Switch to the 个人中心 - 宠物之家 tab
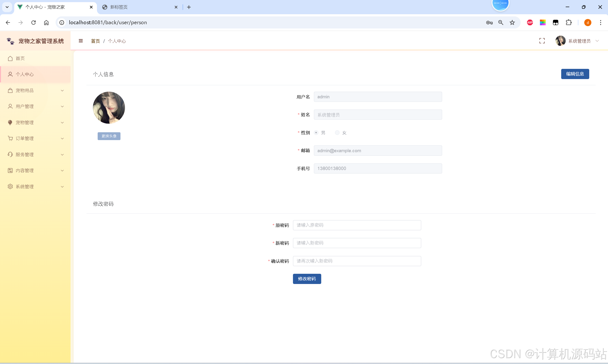This screenshot has width=608, height=364. 55,7
